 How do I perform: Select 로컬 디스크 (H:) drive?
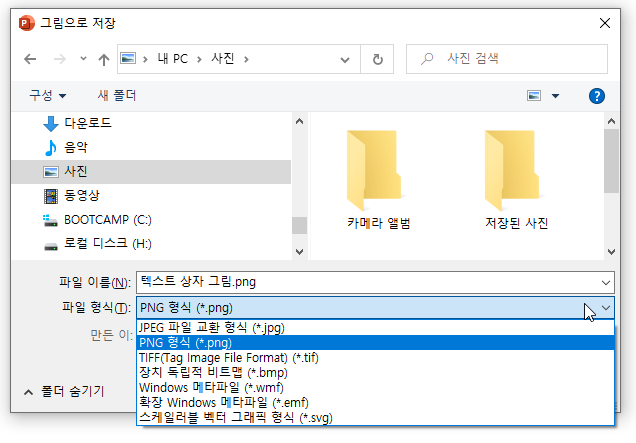point(107,243)
